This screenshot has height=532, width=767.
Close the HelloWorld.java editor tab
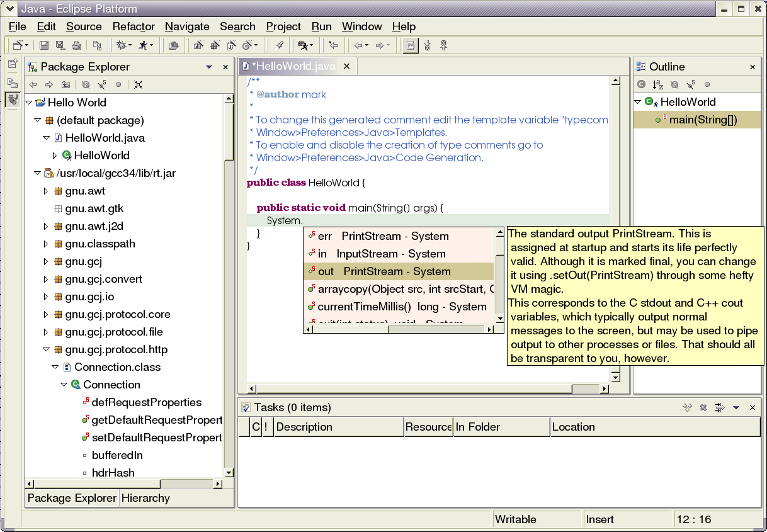click(346, 66)
